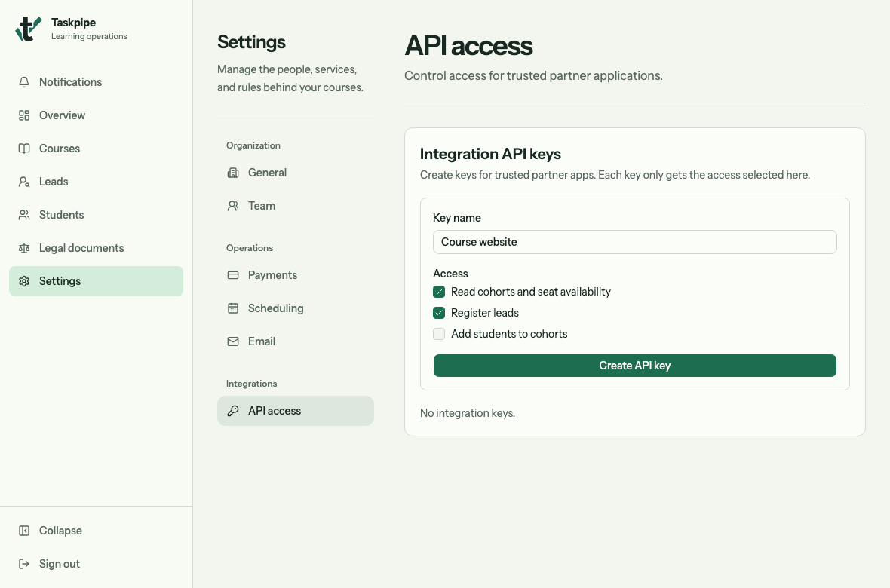The height and width of the screenshot is (588, 890).
Task: Click the Leads person-search icon
Action: pos(24,182)
